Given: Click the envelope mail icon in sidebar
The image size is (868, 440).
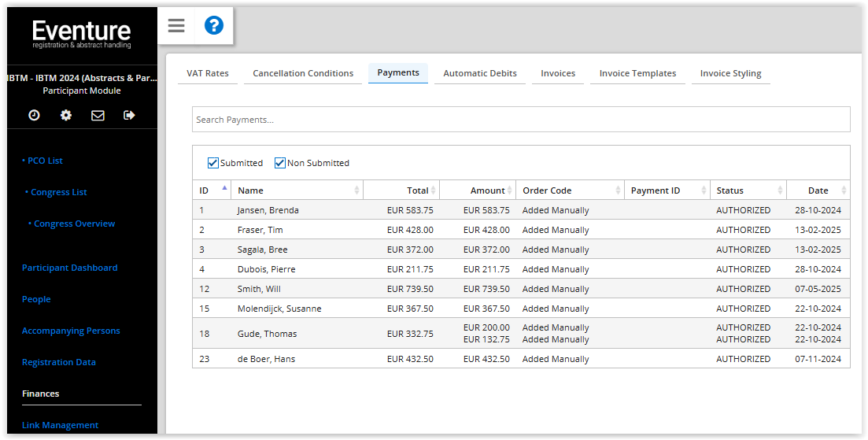Looking at the screenshot, I should point(98,115).
